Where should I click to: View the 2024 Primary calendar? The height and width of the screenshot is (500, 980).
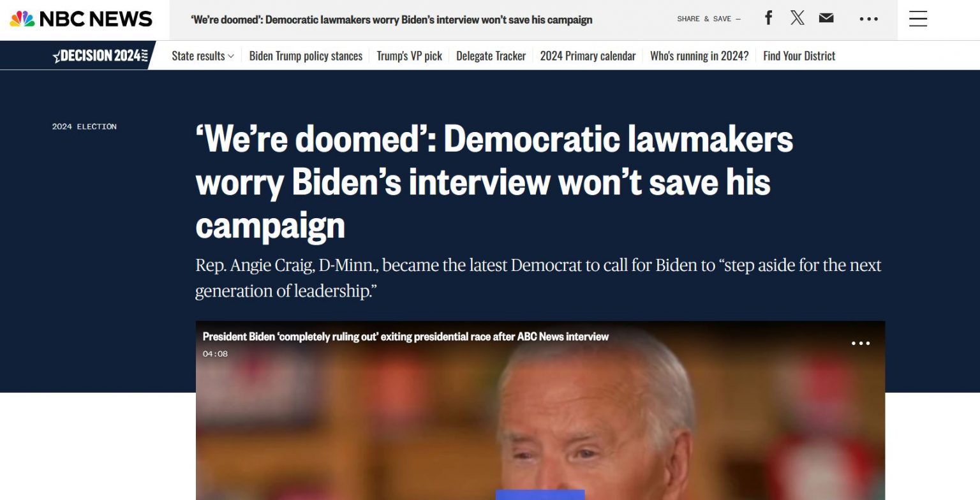pos(588,56)
